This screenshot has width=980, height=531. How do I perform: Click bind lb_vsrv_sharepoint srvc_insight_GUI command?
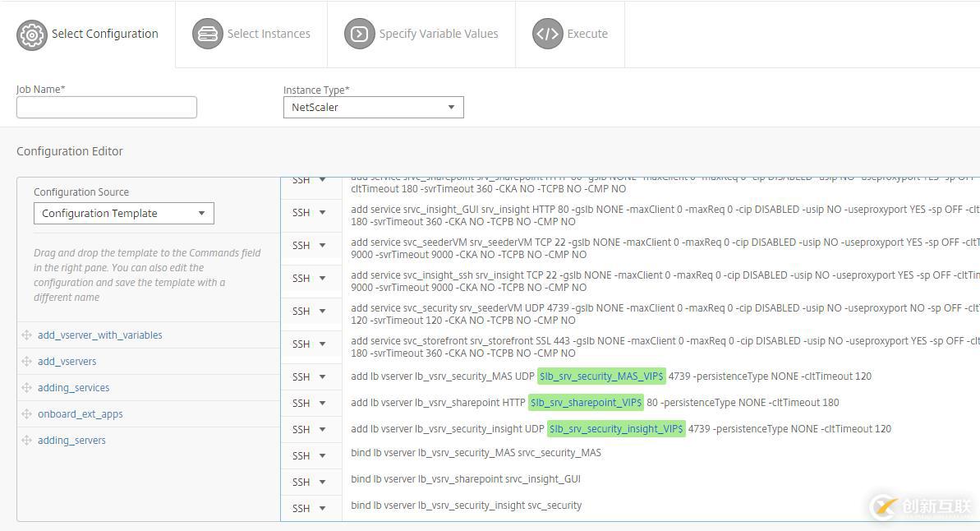466,479
